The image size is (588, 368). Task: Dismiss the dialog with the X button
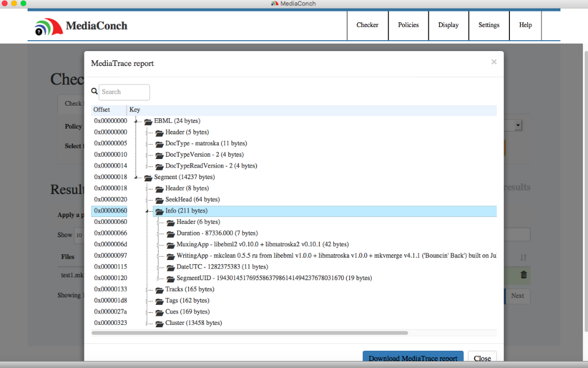click(x=494, y=62)
